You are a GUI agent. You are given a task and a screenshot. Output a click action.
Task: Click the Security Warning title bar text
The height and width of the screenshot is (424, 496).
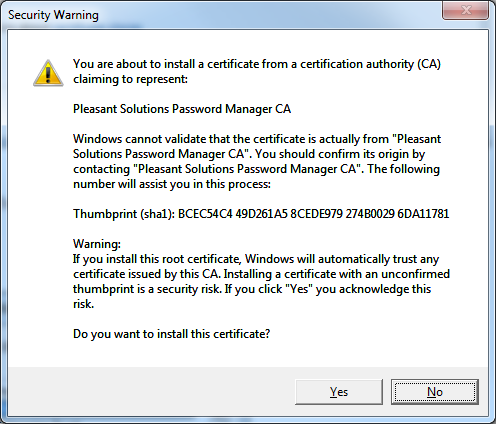[x=53, y=15]
